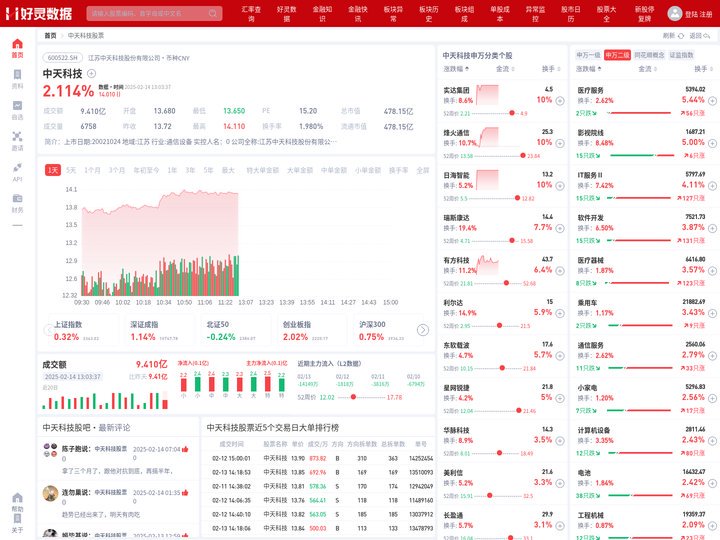Image resolution: width=720 pixels, height=540 pixels.
Task: Like the comment by 连勿晨
Action: point(185,493)
